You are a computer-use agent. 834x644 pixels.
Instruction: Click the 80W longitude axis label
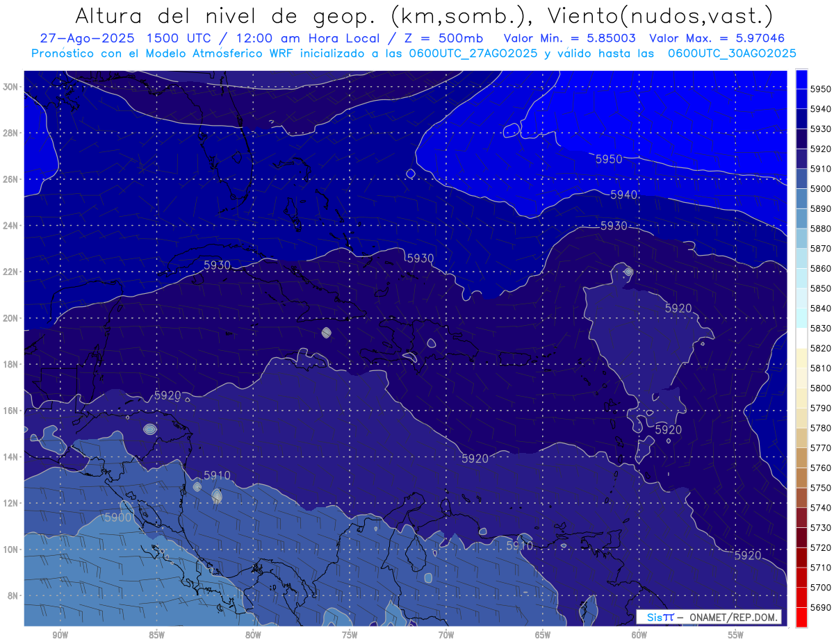253,635
